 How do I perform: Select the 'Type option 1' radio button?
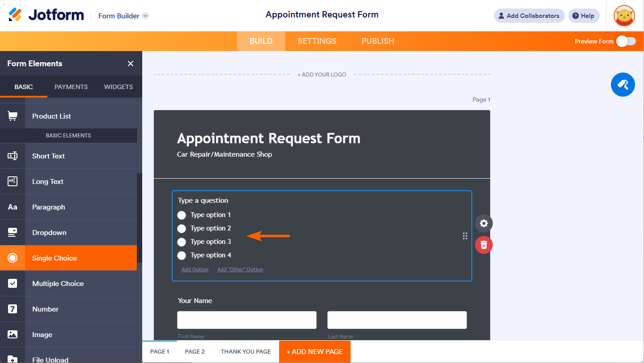coord(182,215)
